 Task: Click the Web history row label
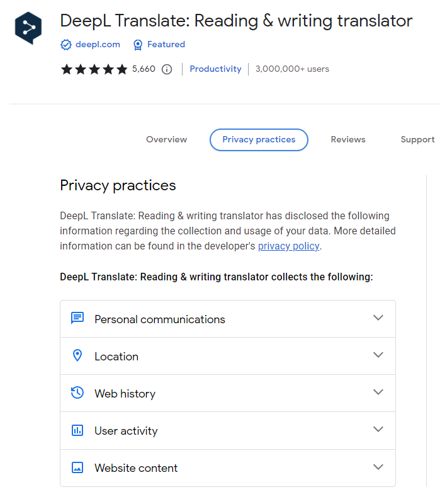(125, 394)
